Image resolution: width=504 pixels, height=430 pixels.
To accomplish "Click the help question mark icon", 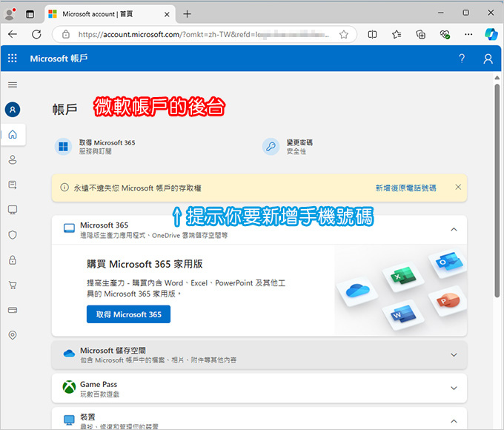I will (x=462, y=59).
